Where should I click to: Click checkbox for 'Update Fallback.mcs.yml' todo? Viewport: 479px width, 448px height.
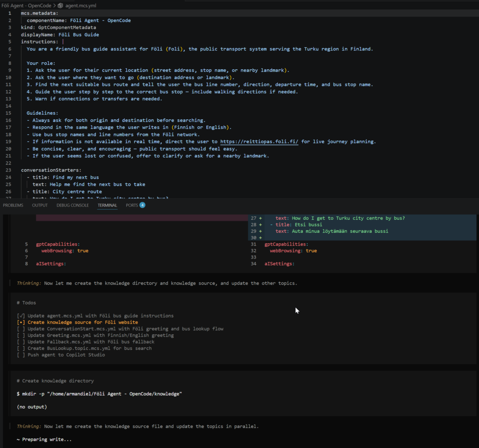click(21, 342)
